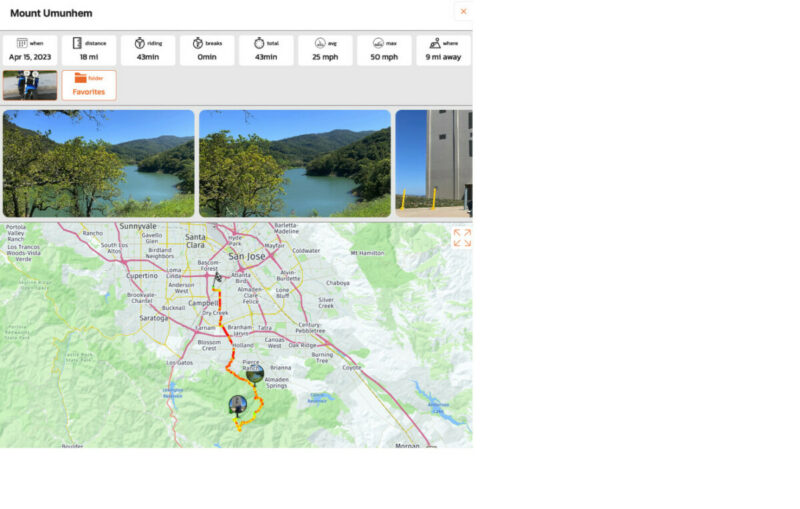Click the route start flag marker
800x509 pixels.
click(x=218, y=277)
